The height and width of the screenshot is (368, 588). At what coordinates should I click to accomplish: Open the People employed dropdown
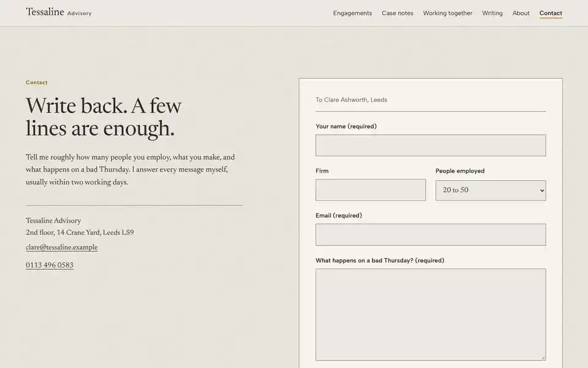point(491,190)
